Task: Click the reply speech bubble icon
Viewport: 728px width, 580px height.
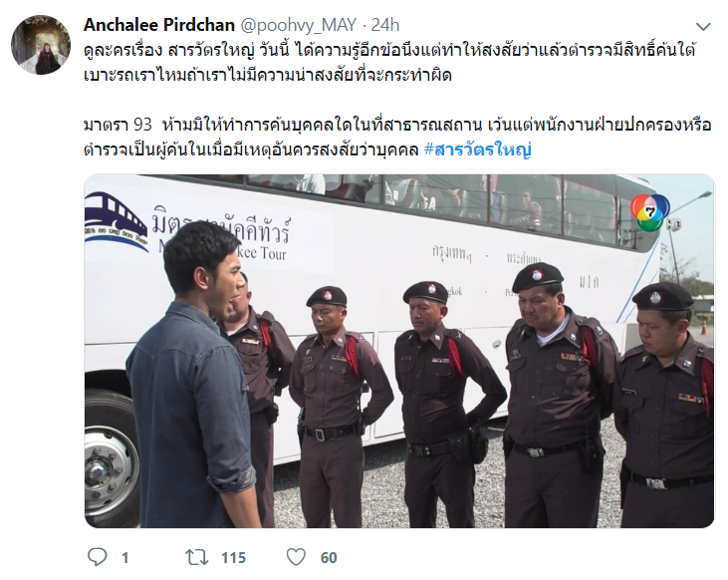Action: [97, 557]
